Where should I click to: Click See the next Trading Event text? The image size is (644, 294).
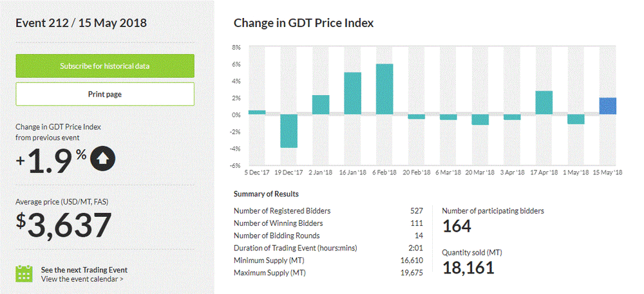84,270
